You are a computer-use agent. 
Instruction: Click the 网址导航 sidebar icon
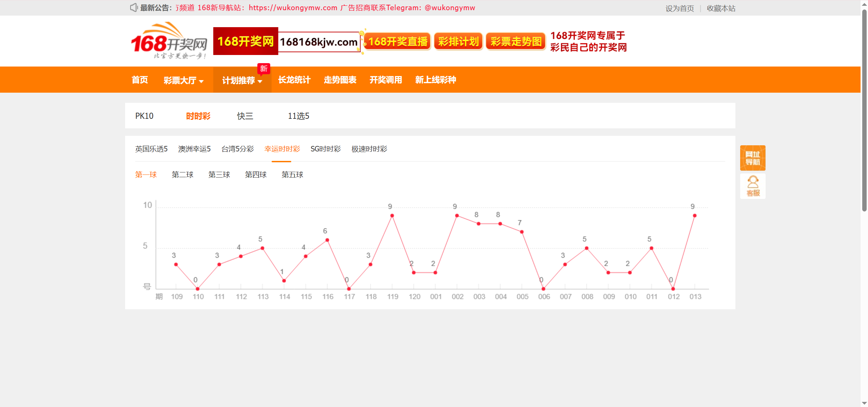coord(752,158)
